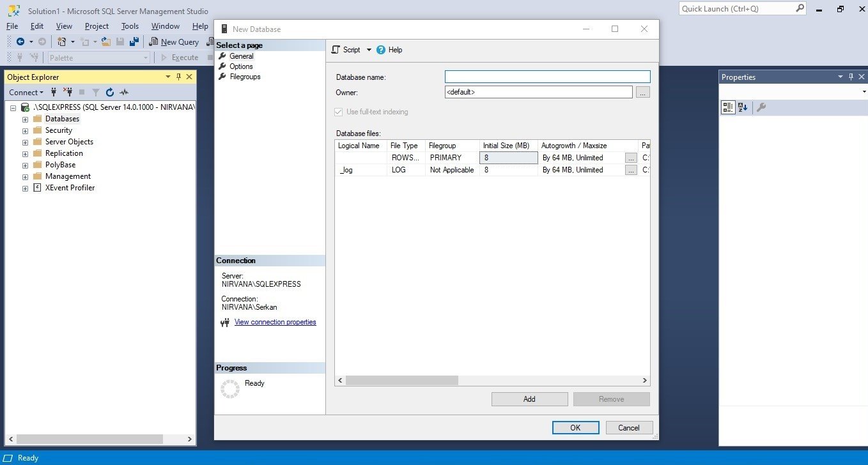
Task: Click the Script button in dialog toolbar
Action: click(x=346, y=50)
